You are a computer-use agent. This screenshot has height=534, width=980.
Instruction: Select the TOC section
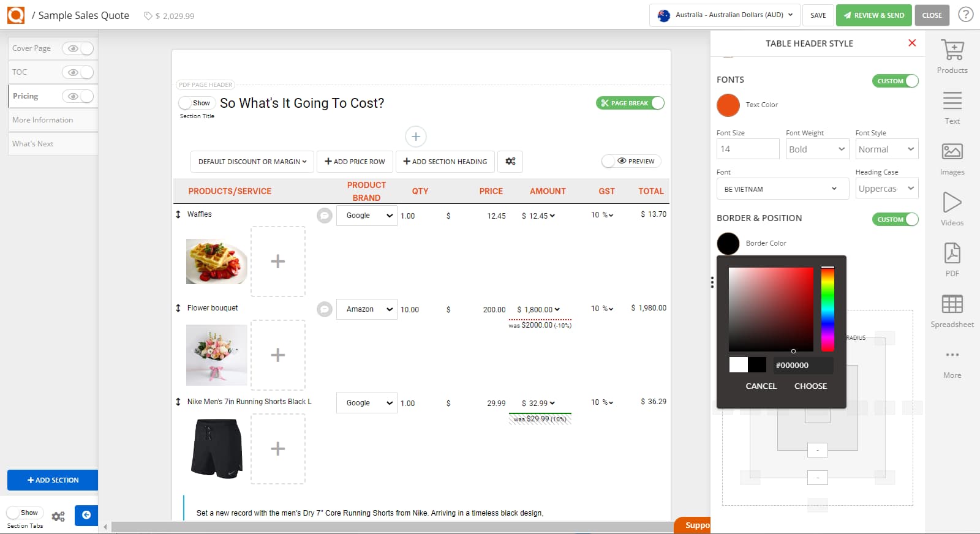click(20, 72)
